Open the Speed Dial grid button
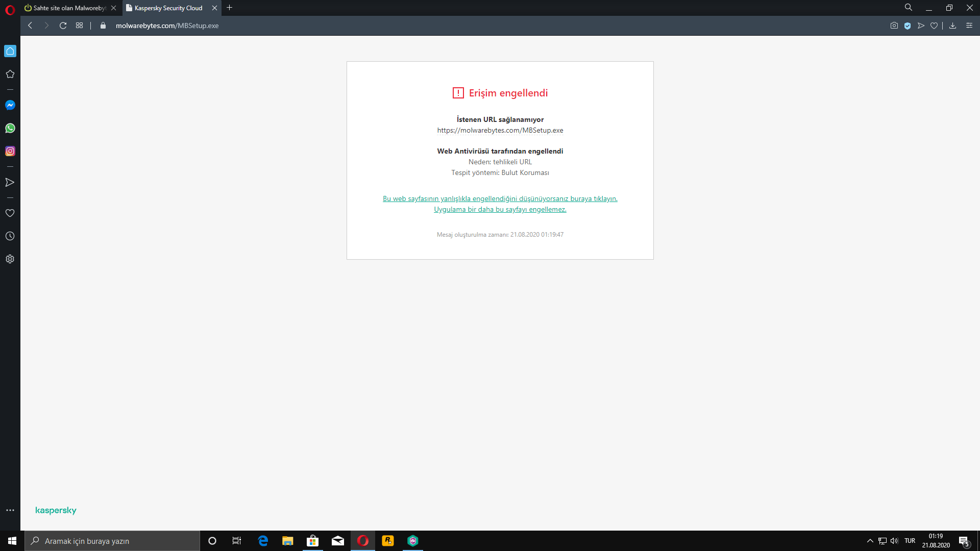 (79, 26)
